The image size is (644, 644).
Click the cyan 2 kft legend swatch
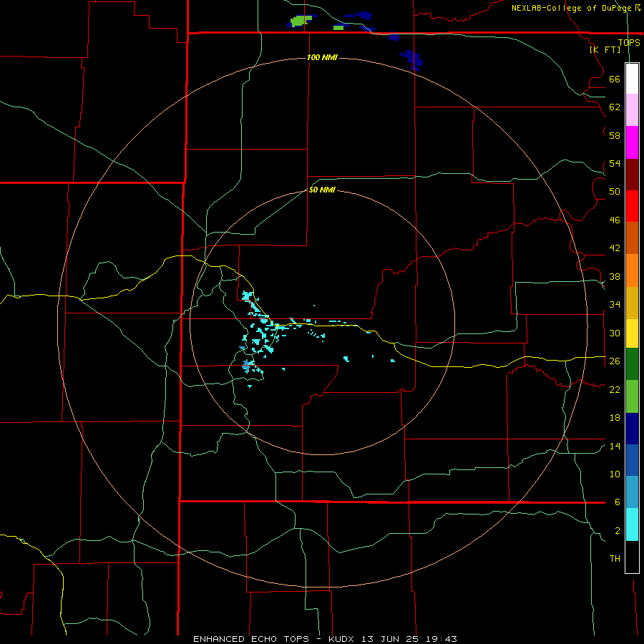pos(632,525)
